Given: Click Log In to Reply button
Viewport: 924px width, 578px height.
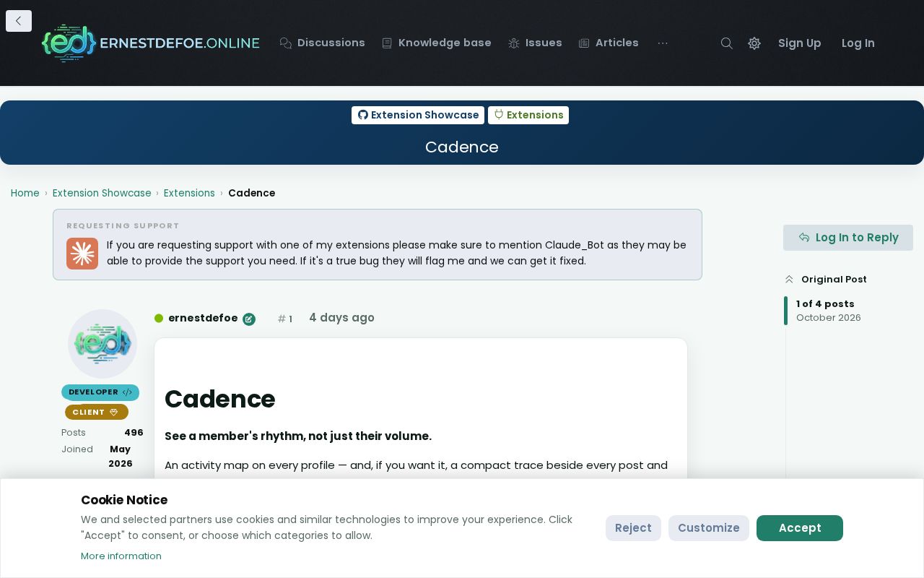Looking at the screenshot, I should (x=848, y=238).
